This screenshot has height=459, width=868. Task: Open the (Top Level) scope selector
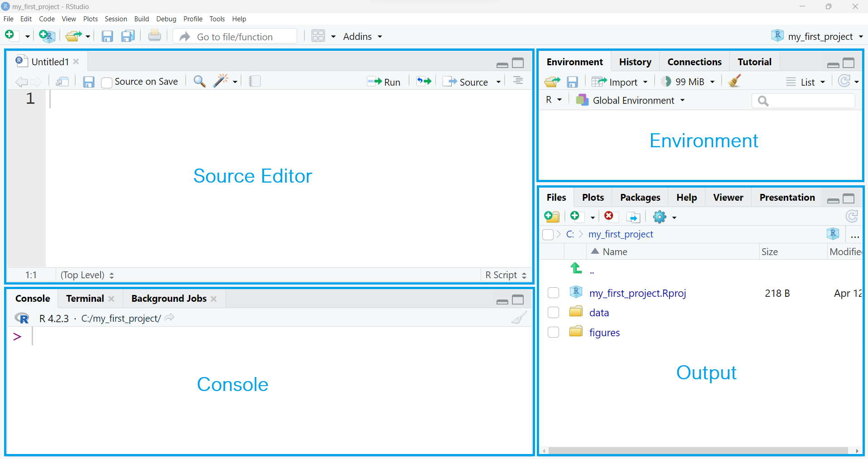point(87,275)
